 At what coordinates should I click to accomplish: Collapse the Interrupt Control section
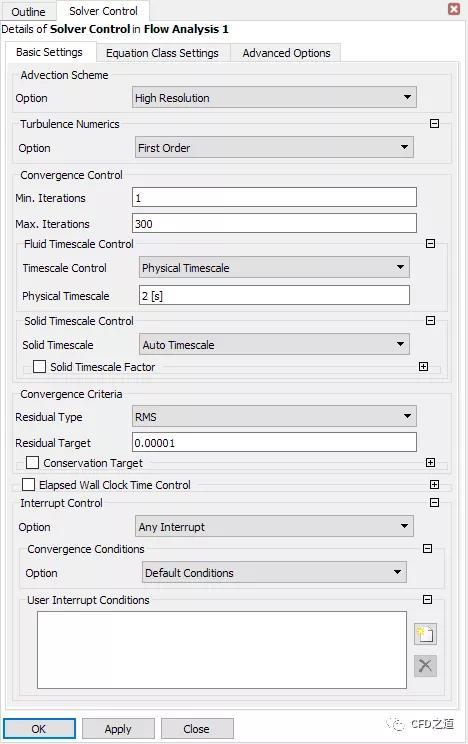click(x=434, y=502)
